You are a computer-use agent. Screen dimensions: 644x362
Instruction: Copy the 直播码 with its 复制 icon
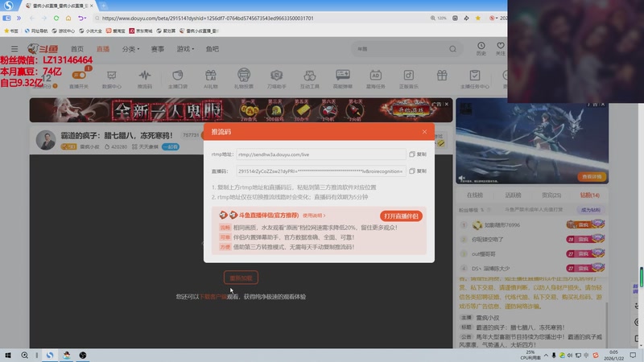coord(418,171)
